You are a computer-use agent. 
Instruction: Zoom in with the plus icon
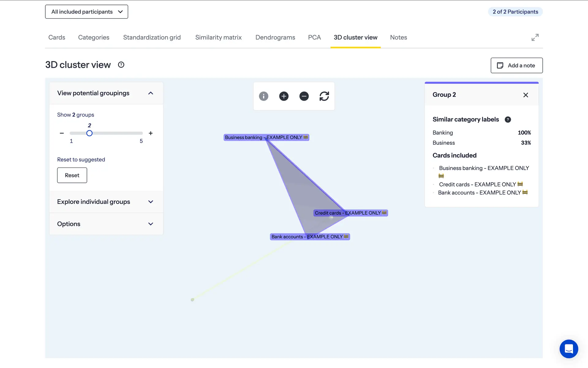click(284, 96)
